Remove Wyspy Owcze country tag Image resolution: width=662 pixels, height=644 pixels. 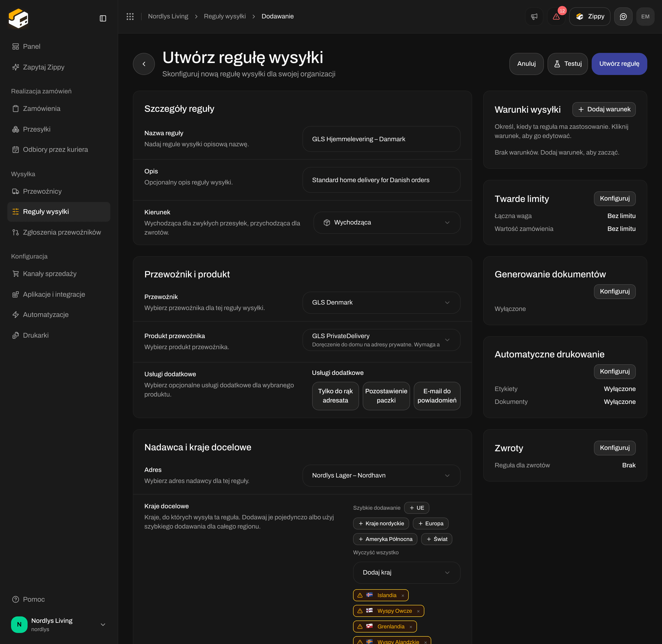pyautogui.click(x=418, y=611)
